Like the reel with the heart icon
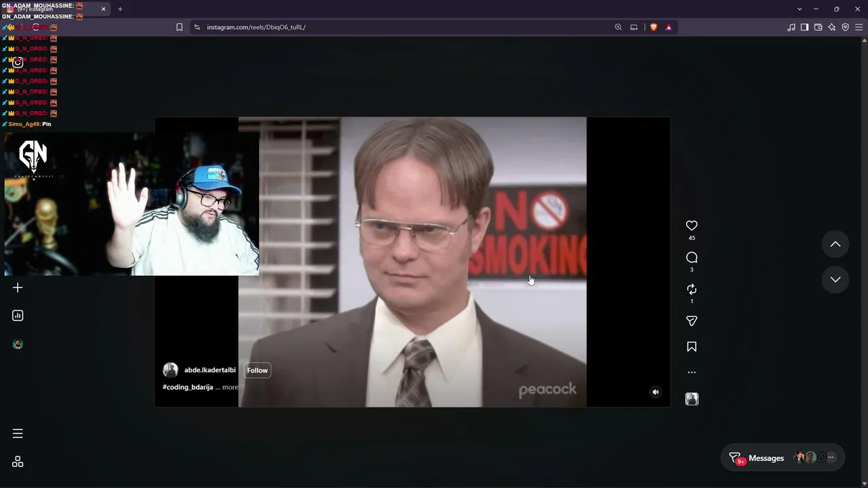This screenshot has height=488, width=868. click(692, 226)
